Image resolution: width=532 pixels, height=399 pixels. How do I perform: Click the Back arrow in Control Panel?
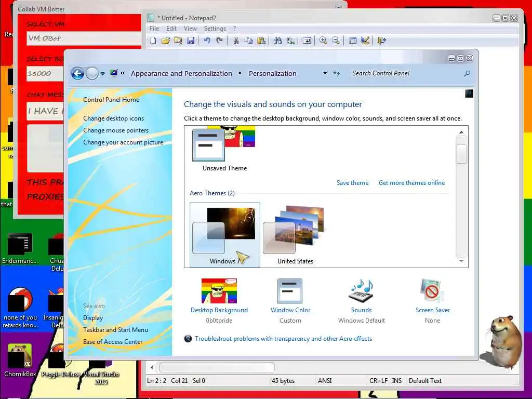click(78, 73)
